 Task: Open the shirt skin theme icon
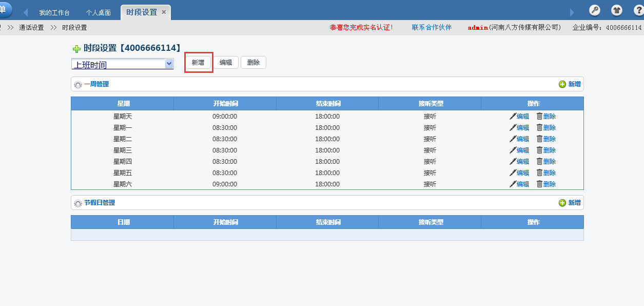point(616,10)
